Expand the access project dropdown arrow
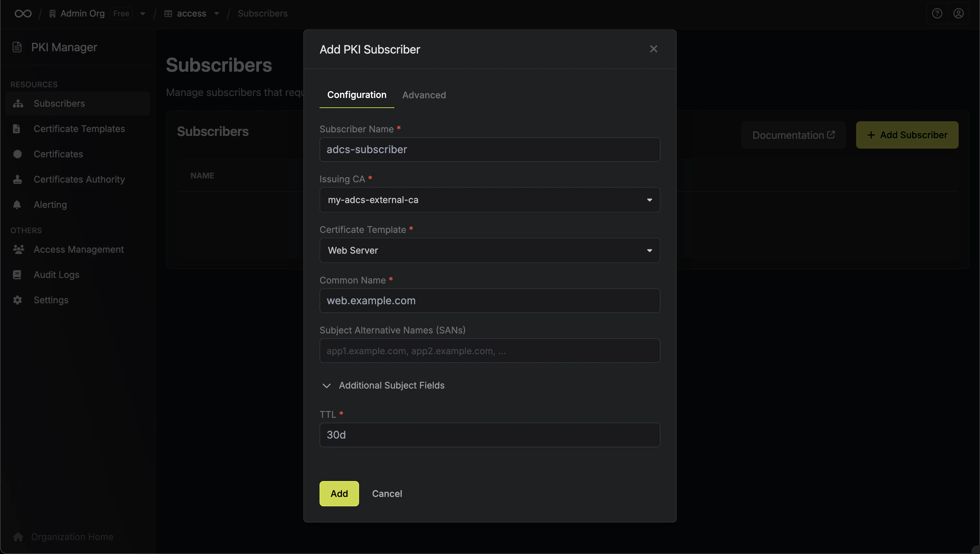Image resolution: width=980 pixels, height=554 pixels. tap(216, 14)
